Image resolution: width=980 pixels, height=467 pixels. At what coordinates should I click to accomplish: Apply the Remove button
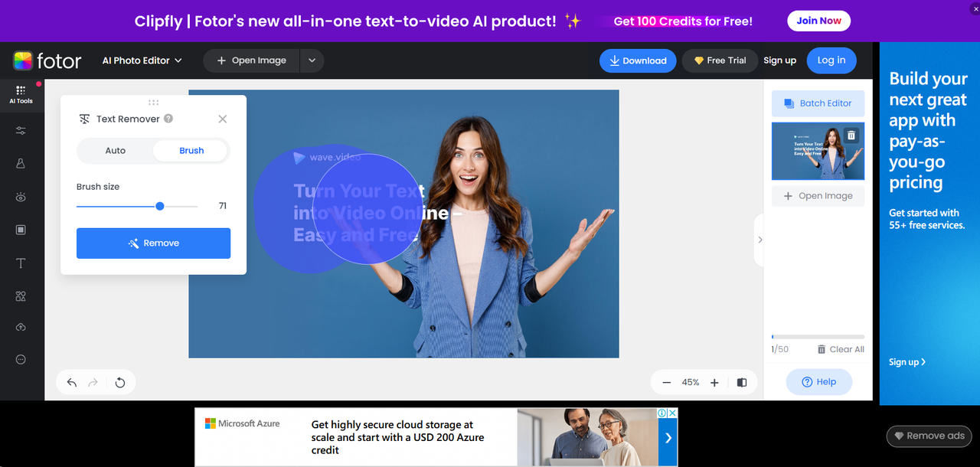(153, 243)
